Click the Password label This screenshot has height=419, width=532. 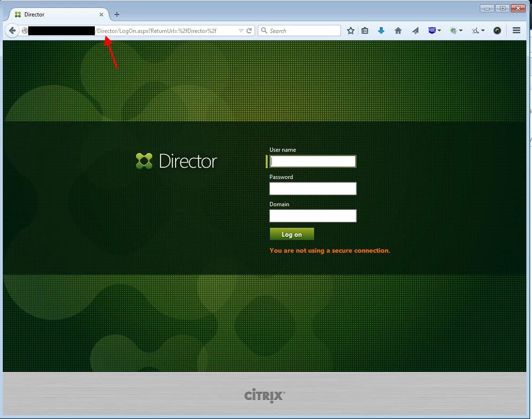(281, 177)
